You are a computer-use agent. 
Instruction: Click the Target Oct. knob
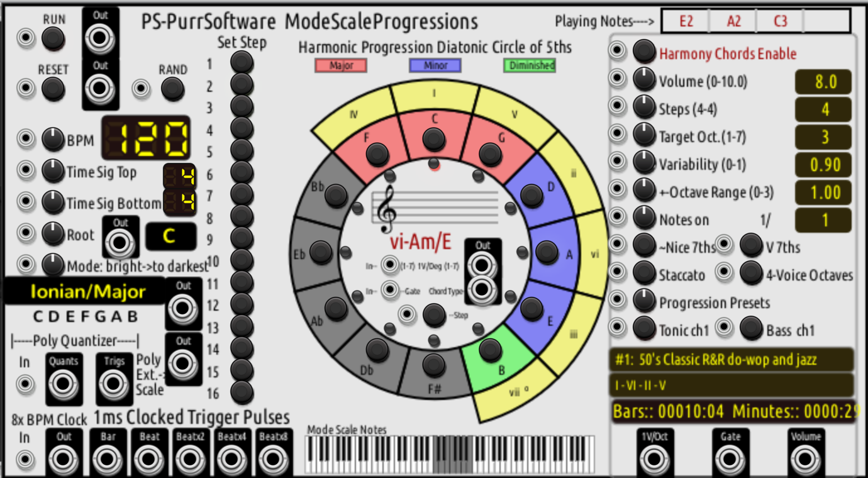pos(644,134)
